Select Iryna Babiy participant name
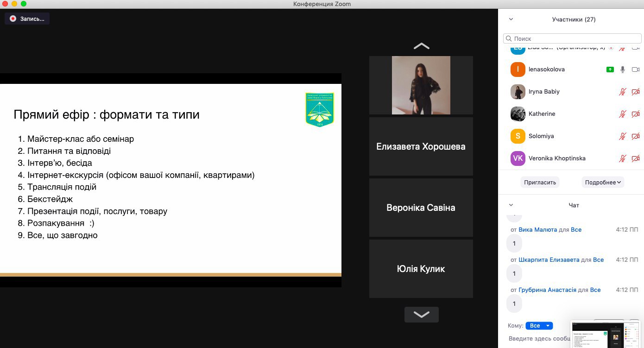This screenshot has width=644, height=348. [x=544, y=92]
